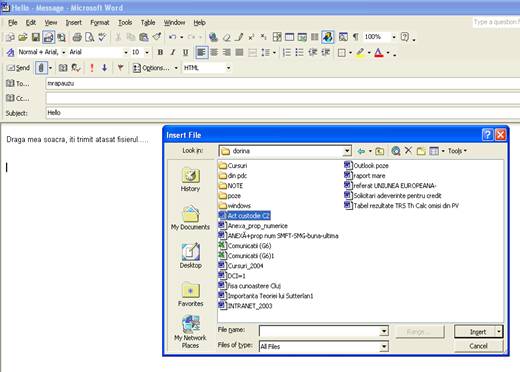Click the paperclip Insert File icon
Image resolution: width=520 pixels, height=372 pixels.
click(41, 68)
